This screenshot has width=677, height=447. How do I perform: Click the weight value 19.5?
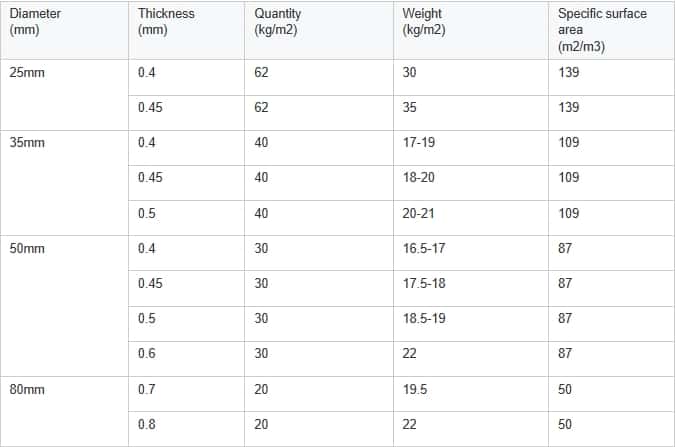[415, 389]
